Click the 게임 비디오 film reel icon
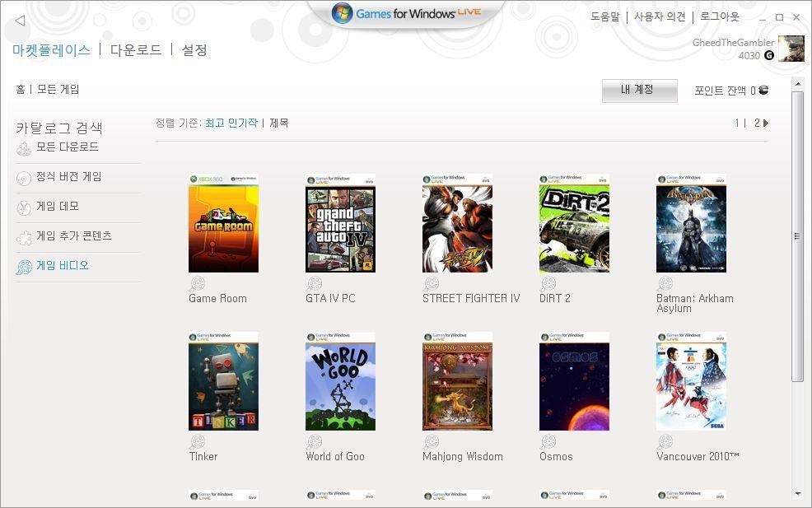Screen dimensions: 812x508 coord(24,267)
